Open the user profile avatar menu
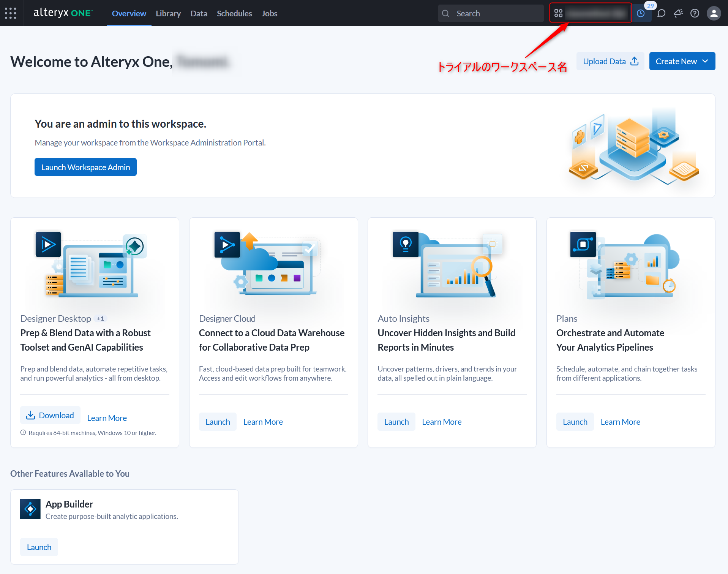This screenshot has height=574, width=728. [714, 13]
